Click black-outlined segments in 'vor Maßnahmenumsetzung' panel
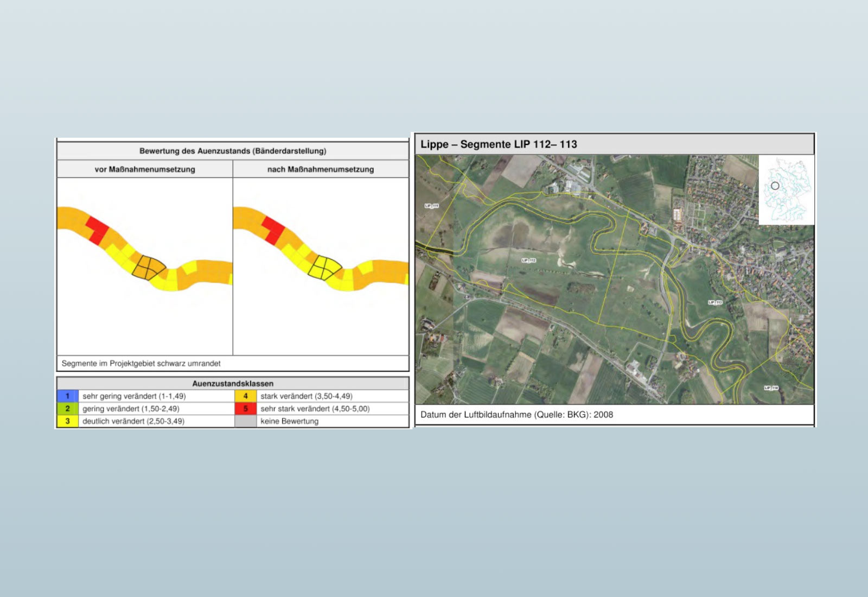The image size is (868, 597). tap(149, 267)
